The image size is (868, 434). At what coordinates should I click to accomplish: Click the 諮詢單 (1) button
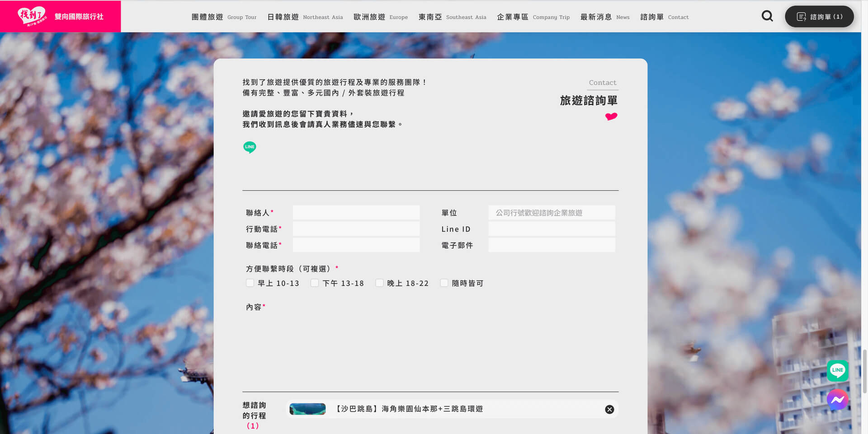point(819,16)
